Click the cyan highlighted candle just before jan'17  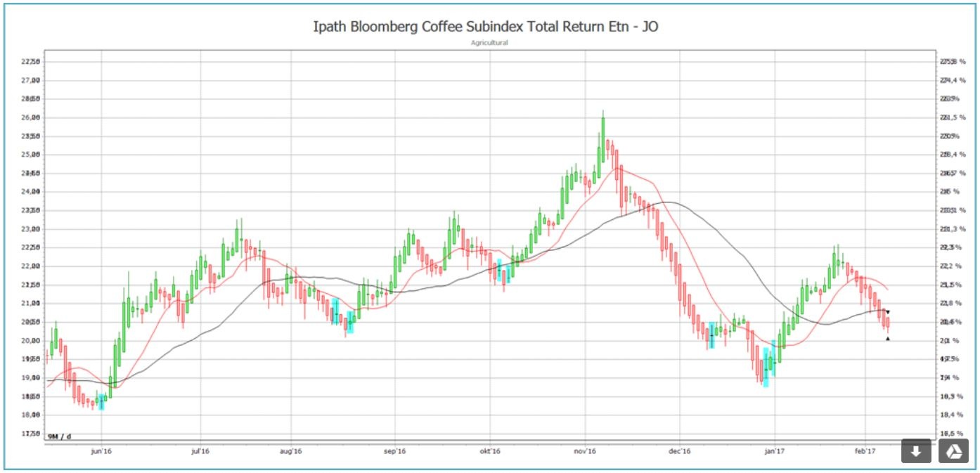[766, 365]
